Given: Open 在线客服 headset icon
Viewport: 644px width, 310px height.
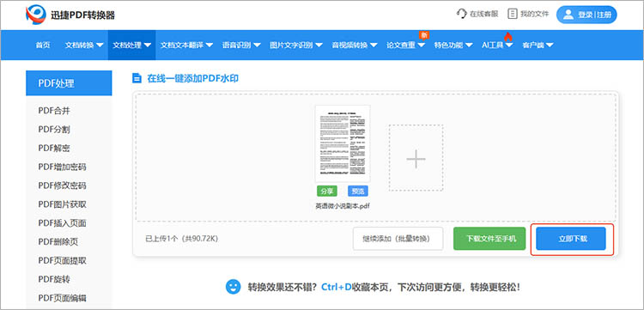Looking at the screenshot, I should 462,14.
